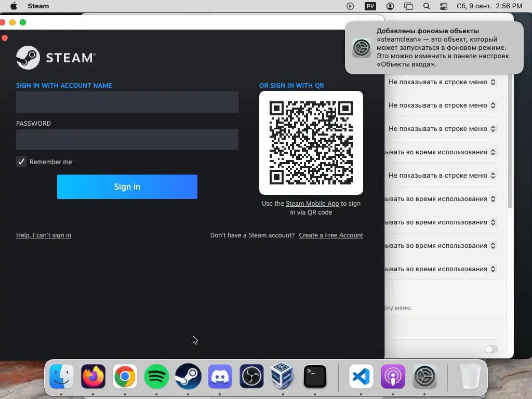Click the play circle menu bar icon

click(350, 6)
